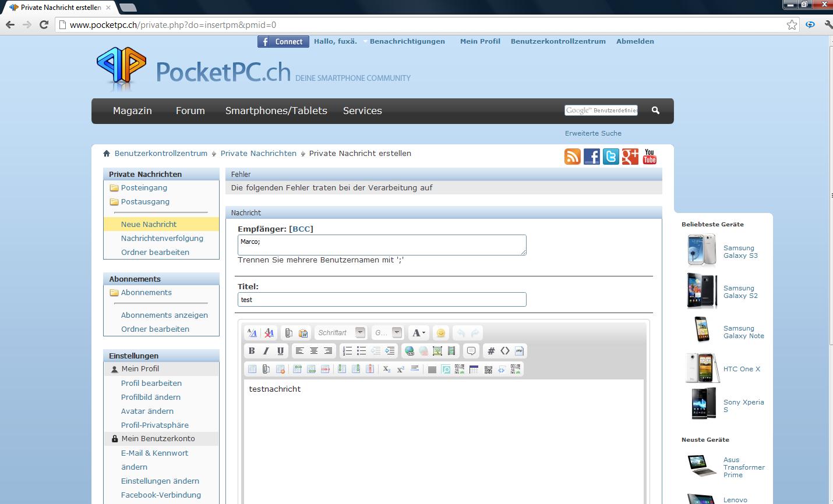Bookmark page with the star icon
Viewport: 833px width, 504px height.
pyautogui.click(x=792, y=24)
